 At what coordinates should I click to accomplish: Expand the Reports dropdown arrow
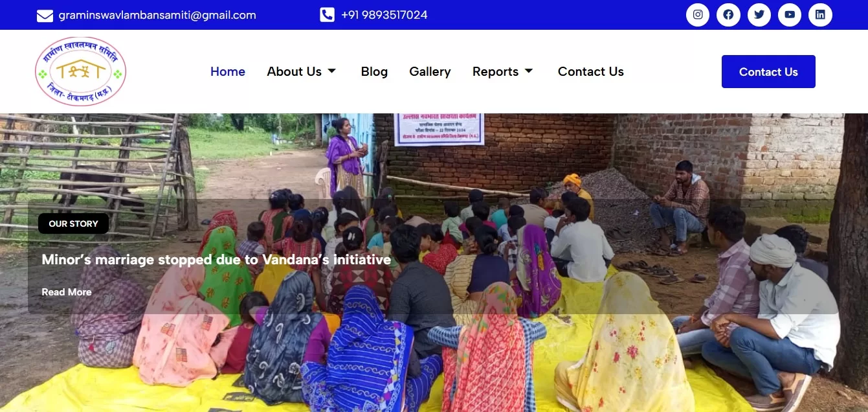pos(529,71)
